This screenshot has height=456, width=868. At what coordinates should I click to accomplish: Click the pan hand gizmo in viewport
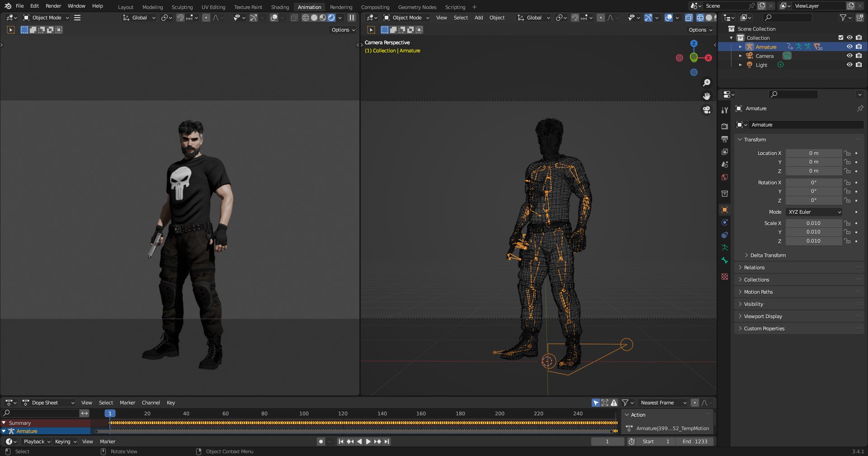coord(707,96)
